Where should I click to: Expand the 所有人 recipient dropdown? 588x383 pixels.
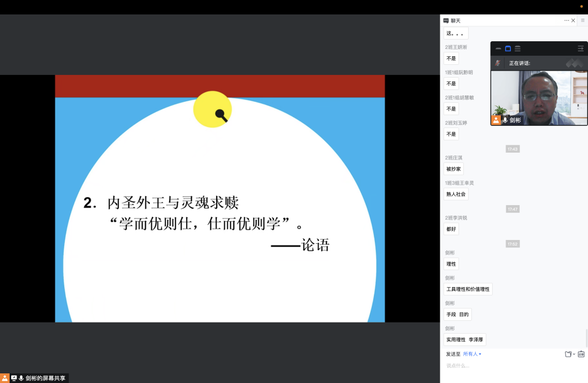[472, 354]
